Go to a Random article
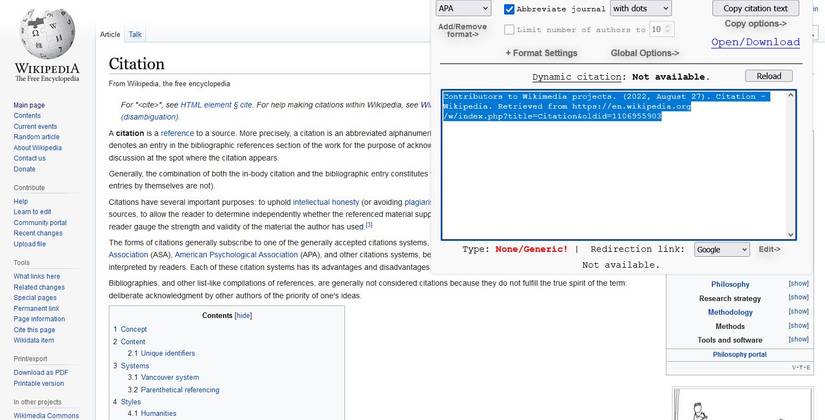This screenshot has width=825, height=420. (x=36, y=137)
